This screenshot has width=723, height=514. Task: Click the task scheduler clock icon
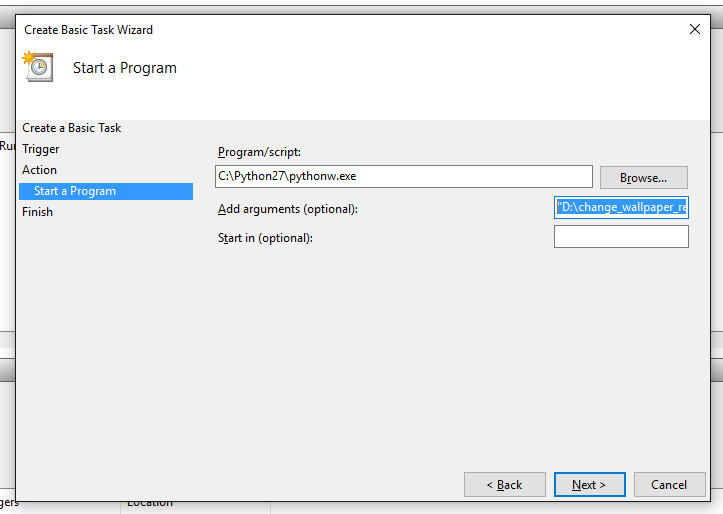[x=38, y=67]
